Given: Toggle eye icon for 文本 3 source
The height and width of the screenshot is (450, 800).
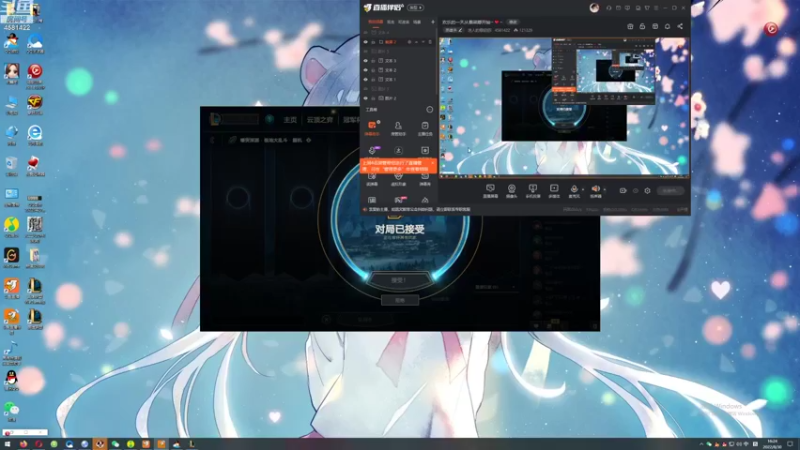Looking at the screenshot, I should (365, 61).
